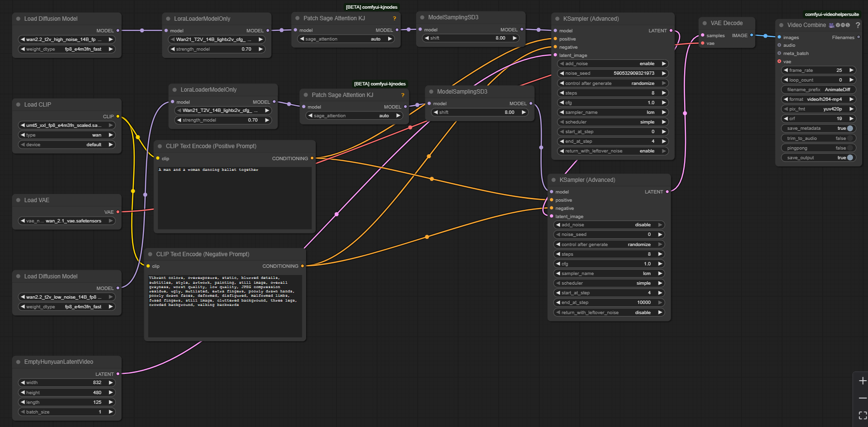Click the positive prompt text box
868x427 pixels.
234,198
